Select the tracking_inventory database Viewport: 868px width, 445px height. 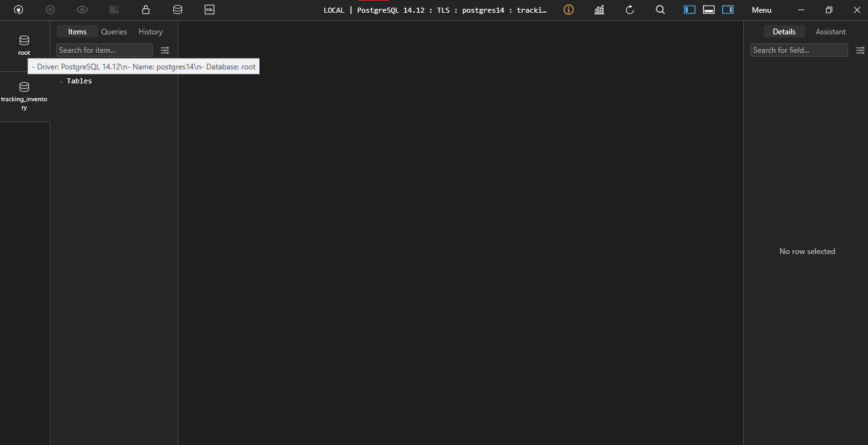[24, 96]
